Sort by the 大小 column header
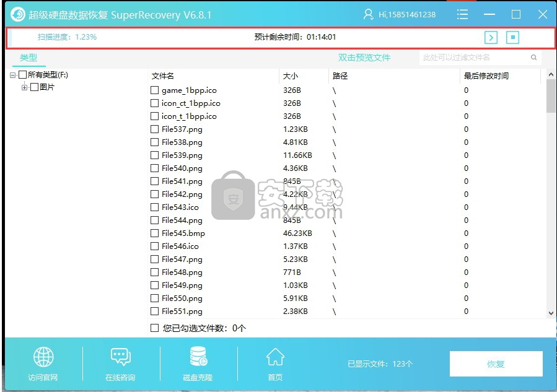This screenshot has height=392, width=557. point(291,76)
